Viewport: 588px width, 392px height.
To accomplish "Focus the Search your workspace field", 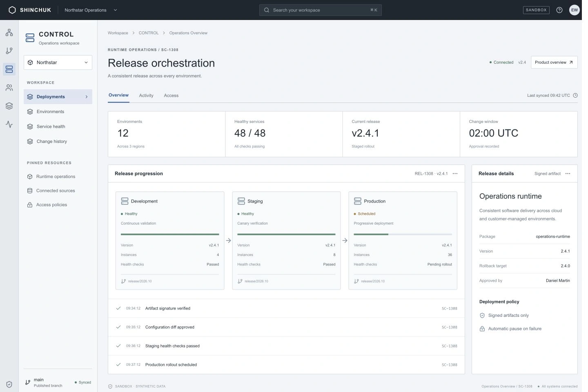I will coord(321,10).
